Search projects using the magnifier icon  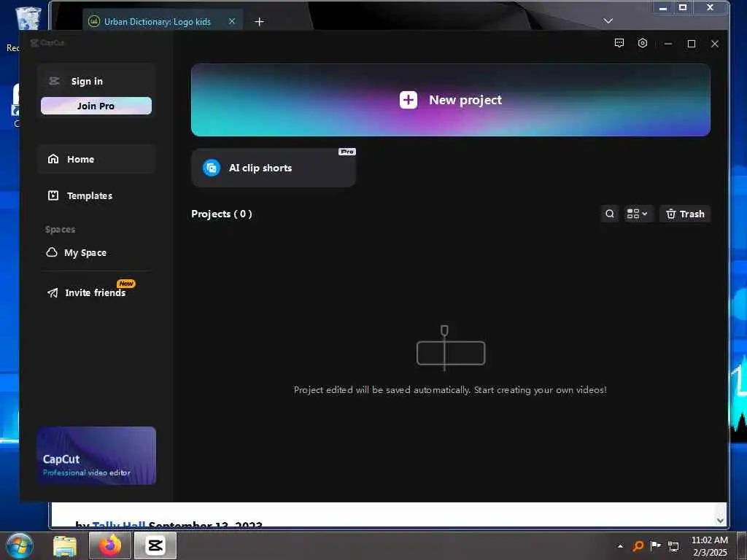tap(610, 214)
